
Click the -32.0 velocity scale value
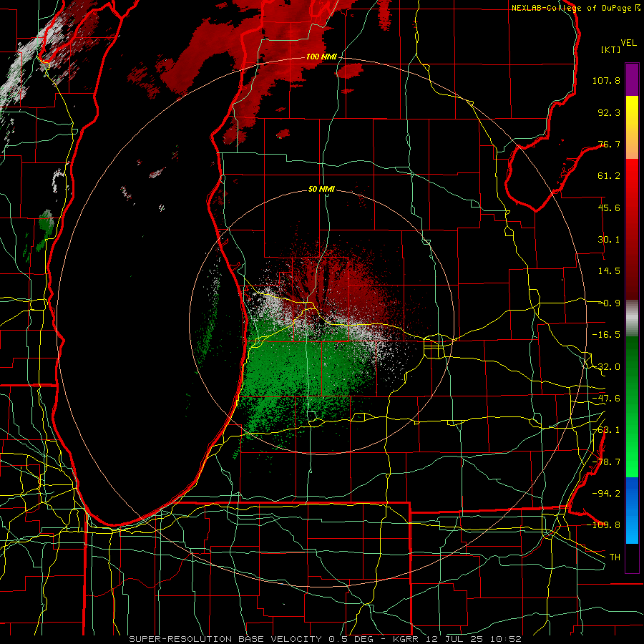click(606, 367)
